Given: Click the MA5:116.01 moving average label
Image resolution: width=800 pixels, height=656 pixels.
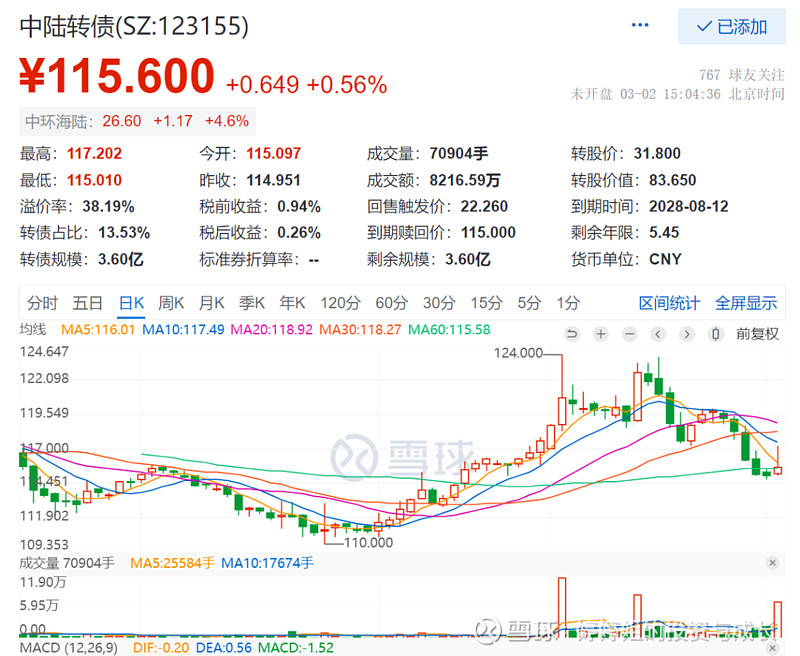Looking at the screenshot, I should pyautogui.click(x=98, y=330).
